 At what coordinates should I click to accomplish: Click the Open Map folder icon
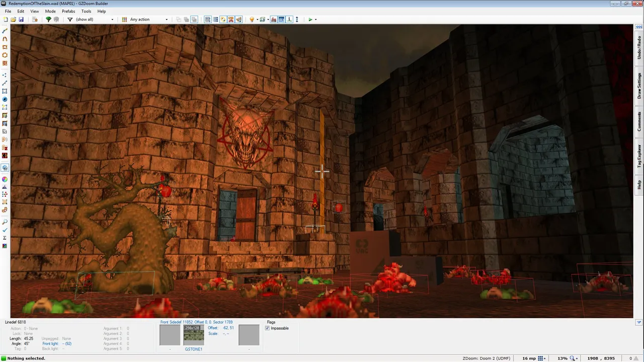(14, 19)
